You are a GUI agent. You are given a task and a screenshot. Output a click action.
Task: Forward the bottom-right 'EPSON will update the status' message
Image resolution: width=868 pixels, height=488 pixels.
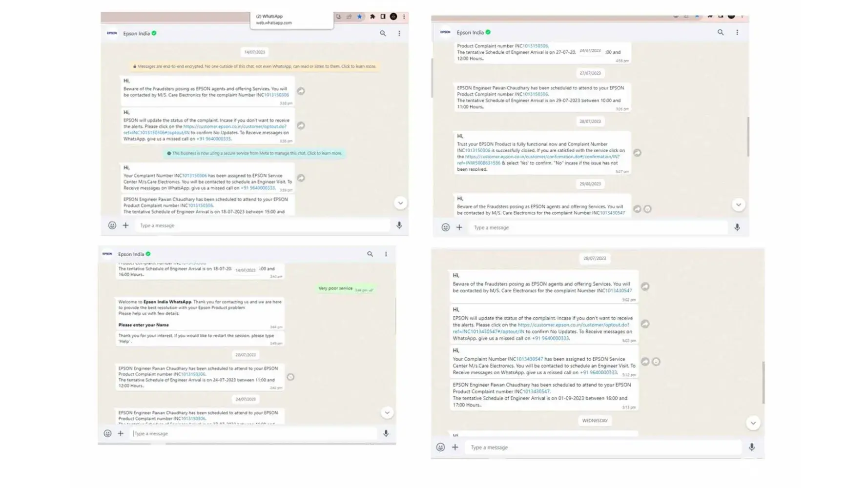click(x=645, y=324)
